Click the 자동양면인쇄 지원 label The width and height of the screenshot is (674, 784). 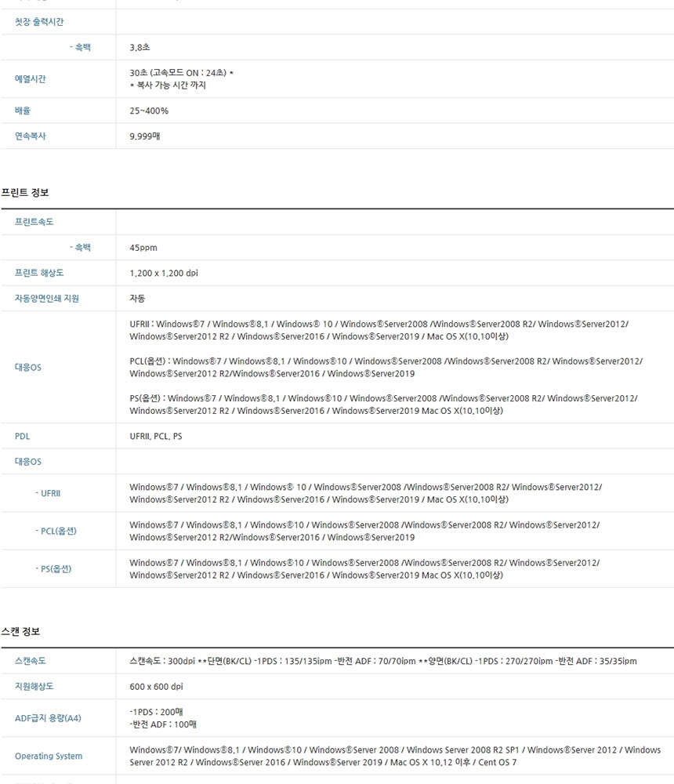pos(47,299)
